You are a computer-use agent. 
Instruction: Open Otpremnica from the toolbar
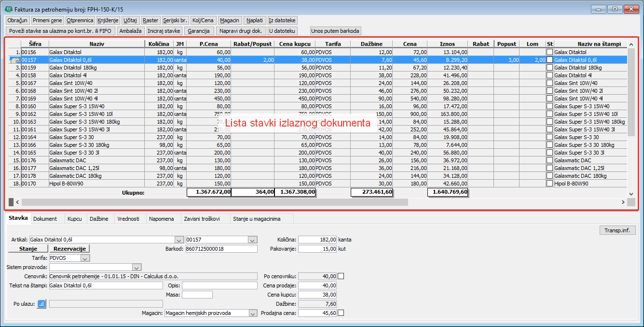tap(80, 20)
